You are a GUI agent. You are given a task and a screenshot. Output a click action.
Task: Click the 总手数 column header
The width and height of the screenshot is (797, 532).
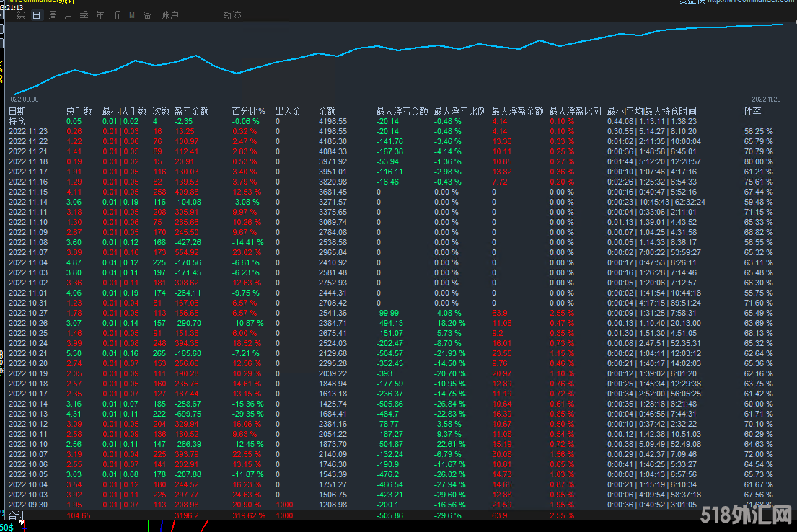coord(79,111)
